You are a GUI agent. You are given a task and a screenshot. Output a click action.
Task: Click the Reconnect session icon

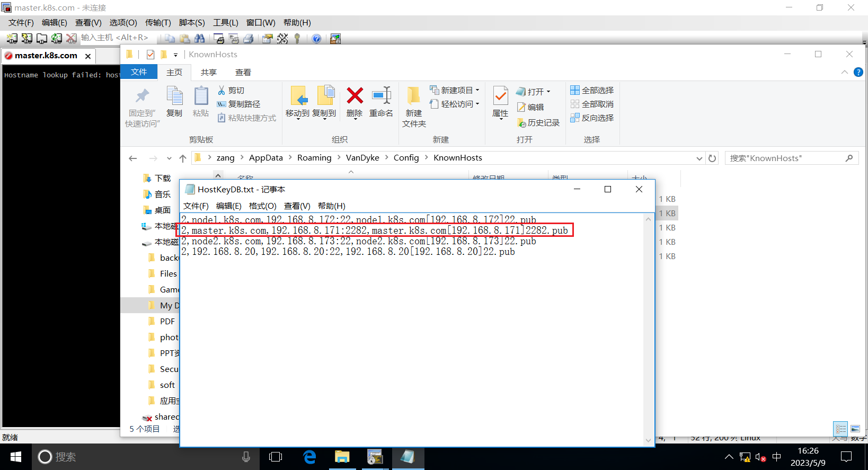57,38
